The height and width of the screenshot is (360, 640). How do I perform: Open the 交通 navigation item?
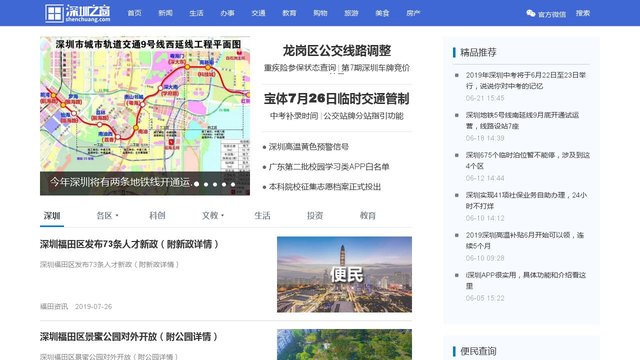coord(258,13)
